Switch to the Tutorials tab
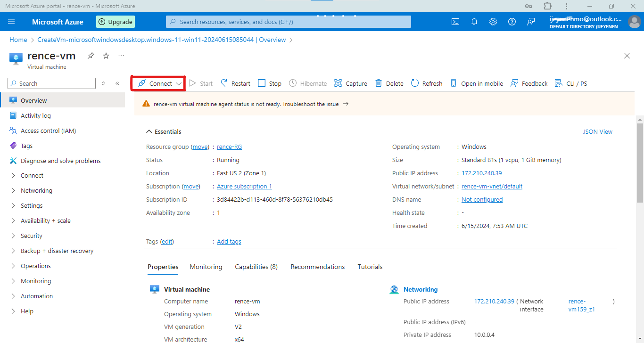 [x=370, y=267]
